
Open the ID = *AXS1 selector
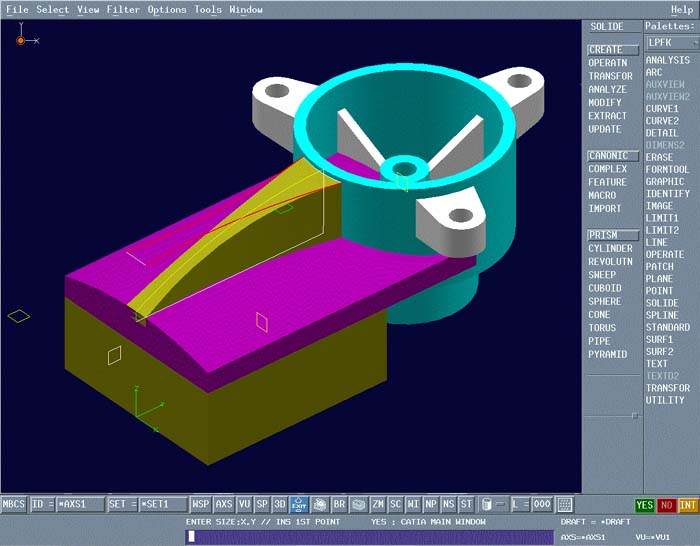coord(68,505)
